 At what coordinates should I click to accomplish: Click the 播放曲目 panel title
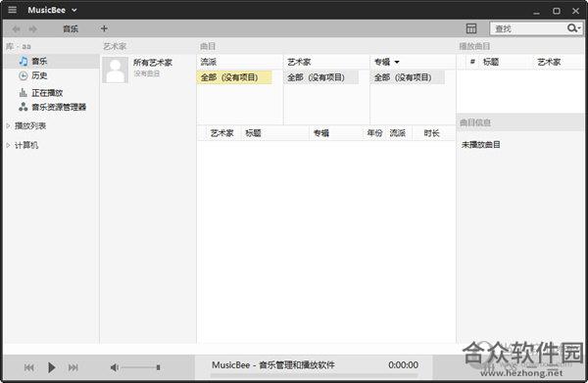click(474, 46)
